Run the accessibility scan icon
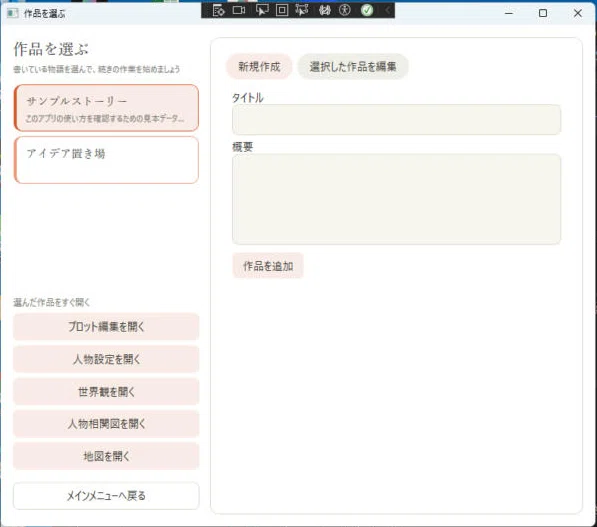Image resolution: width=597 pixels, height=527 pixels. tap(345, 10)
